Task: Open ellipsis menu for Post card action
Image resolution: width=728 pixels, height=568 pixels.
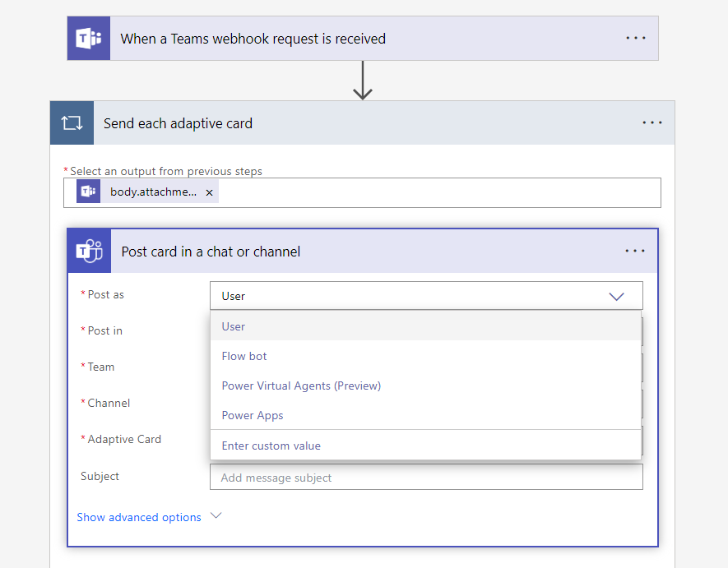Action: pyautogui.click(x=635, y=252)
